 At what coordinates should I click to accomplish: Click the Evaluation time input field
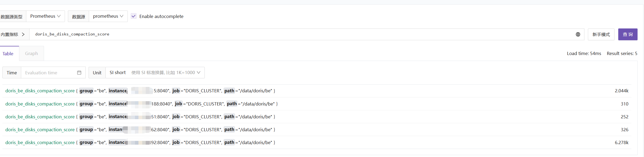click(48, 73)
